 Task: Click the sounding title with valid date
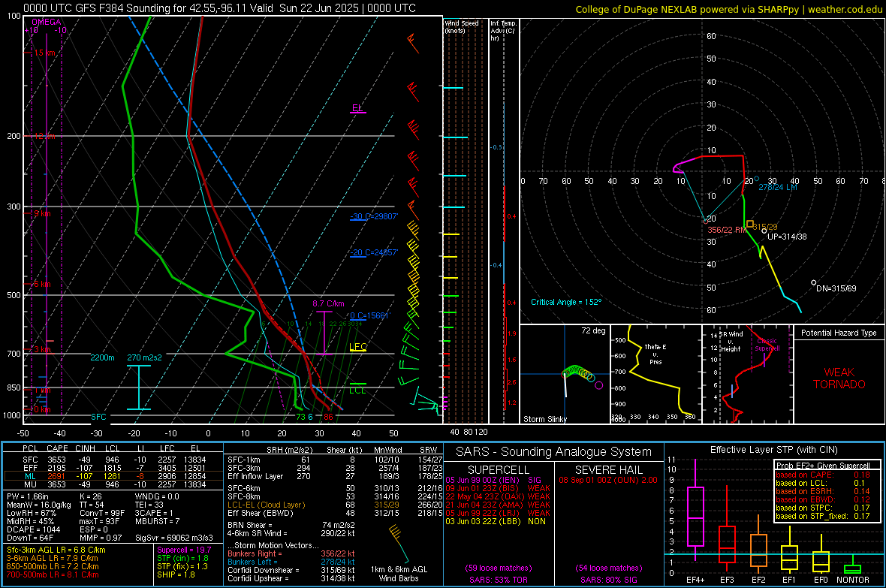[219, 8]
